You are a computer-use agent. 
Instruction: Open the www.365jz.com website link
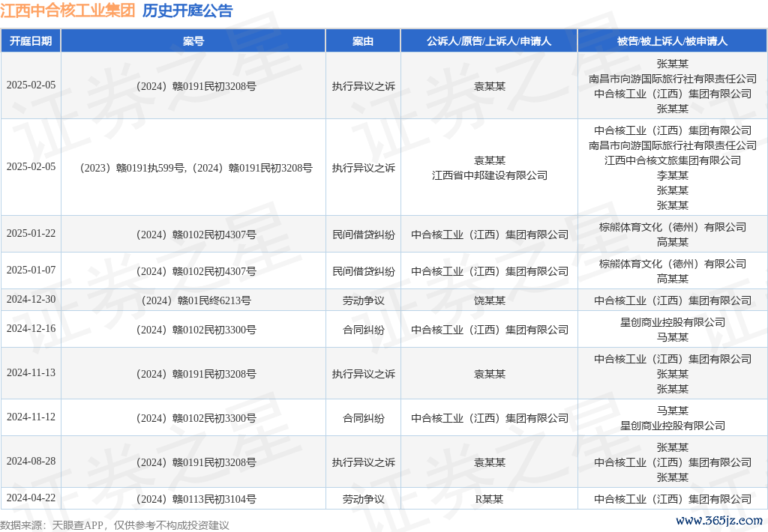[719, 520]
